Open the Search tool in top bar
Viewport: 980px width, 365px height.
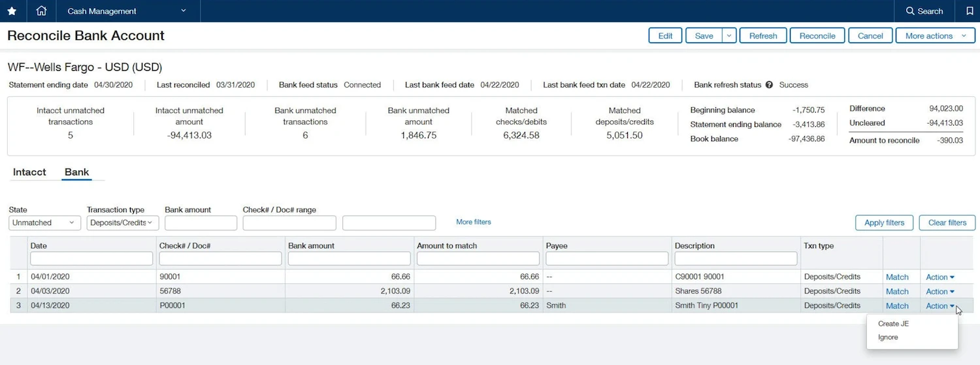coord(924,11)
